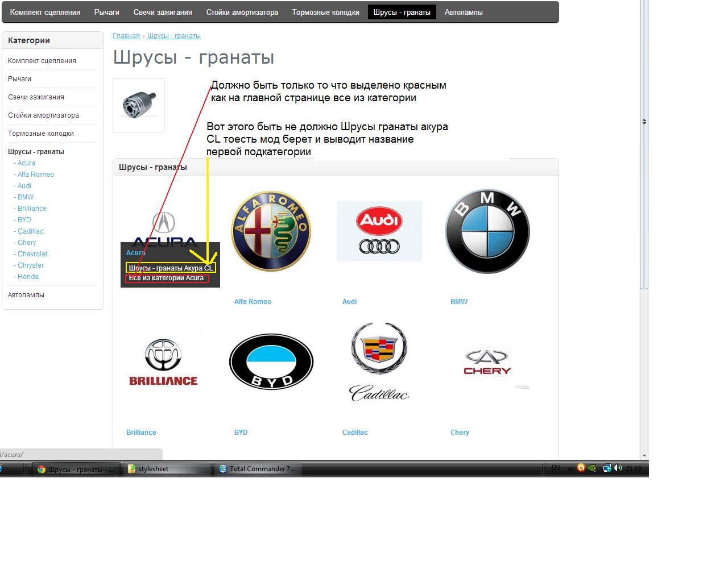
Task: Click the NVIDIA tray icon
Action: tap(592, 468)
